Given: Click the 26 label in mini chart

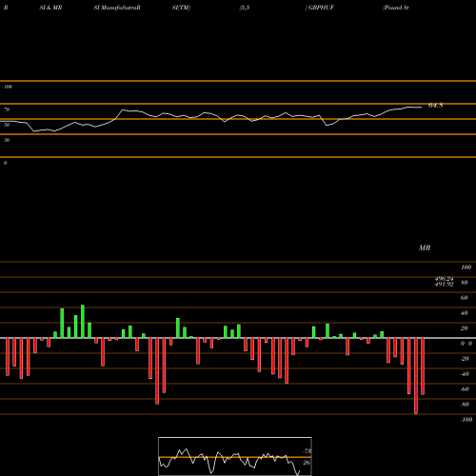Looking at the screenshot, I should pyautogui.click(x=307, y=463).
